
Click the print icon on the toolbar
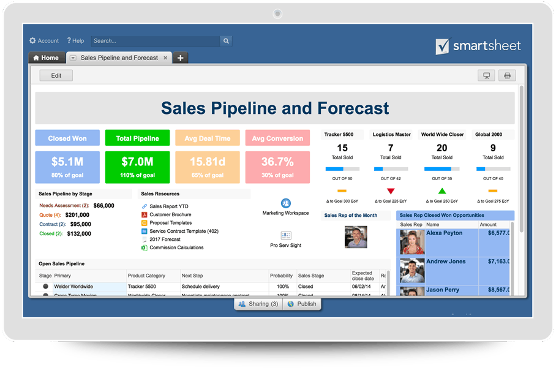507,75
